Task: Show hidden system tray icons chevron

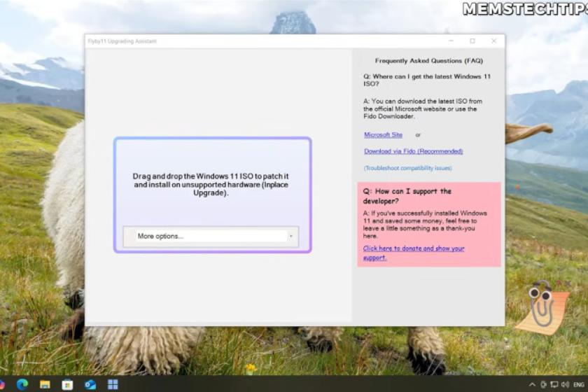Action: tap(532, 384)
